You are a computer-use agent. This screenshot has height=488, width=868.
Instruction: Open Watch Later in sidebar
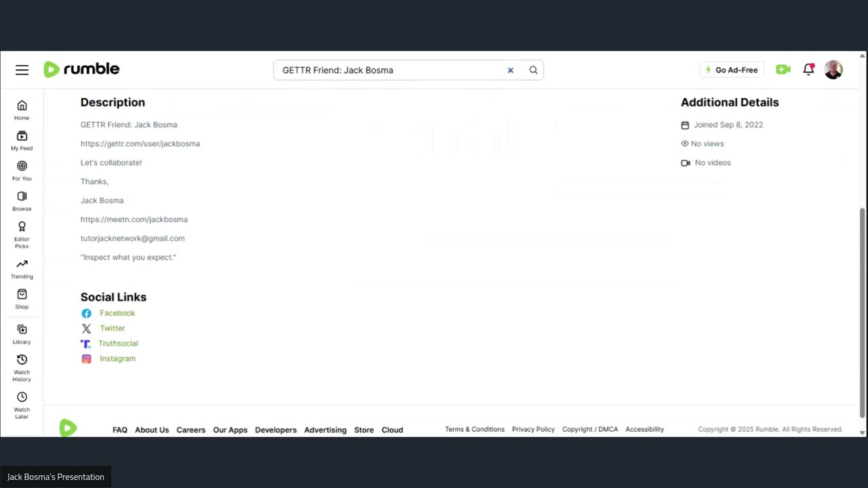[x=22, y=405]
